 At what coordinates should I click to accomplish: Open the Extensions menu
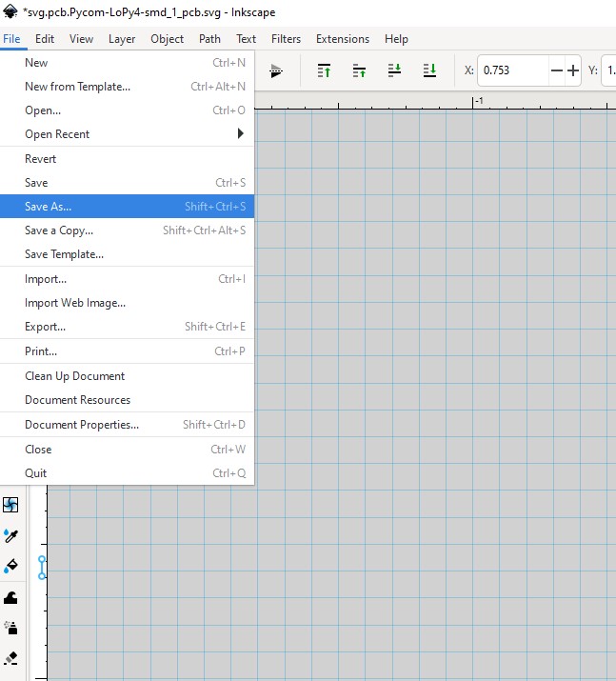tap(342, 39)
